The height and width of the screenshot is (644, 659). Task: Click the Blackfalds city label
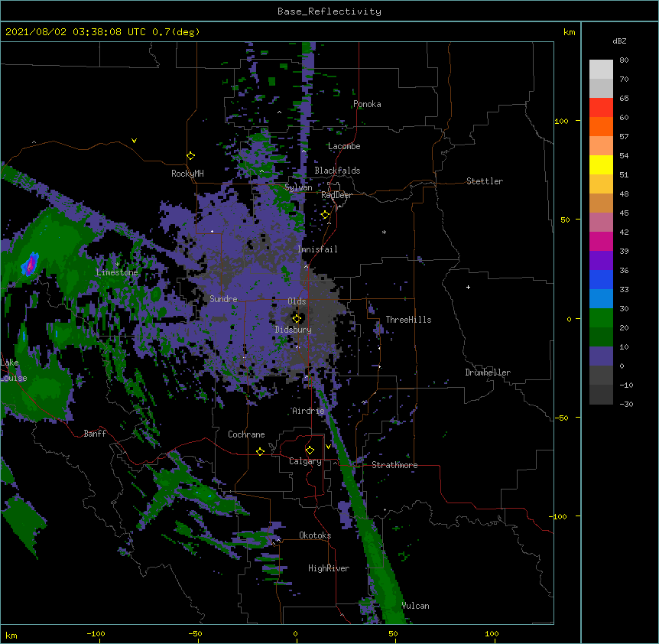[x=337, y=171]
